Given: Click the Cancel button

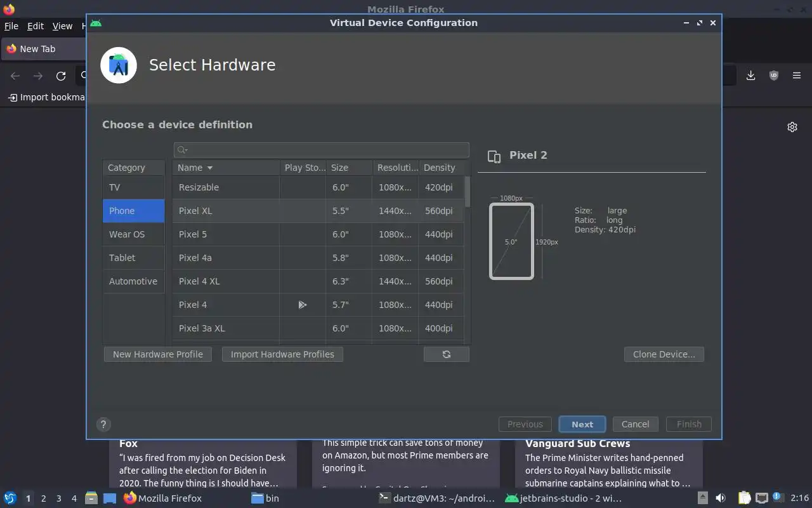Looking at the screenshot, I should [x=635, y=424].
